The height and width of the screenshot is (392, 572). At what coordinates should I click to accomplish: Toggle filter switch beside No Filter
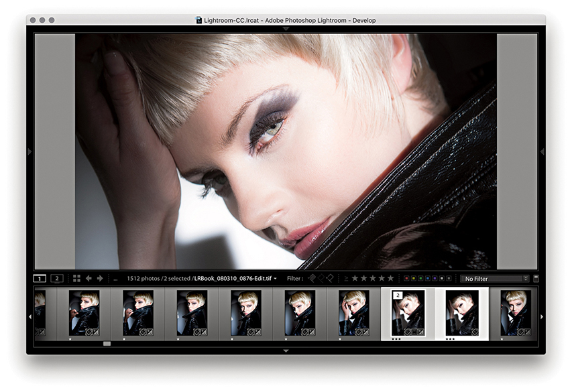tap(536, 279)
